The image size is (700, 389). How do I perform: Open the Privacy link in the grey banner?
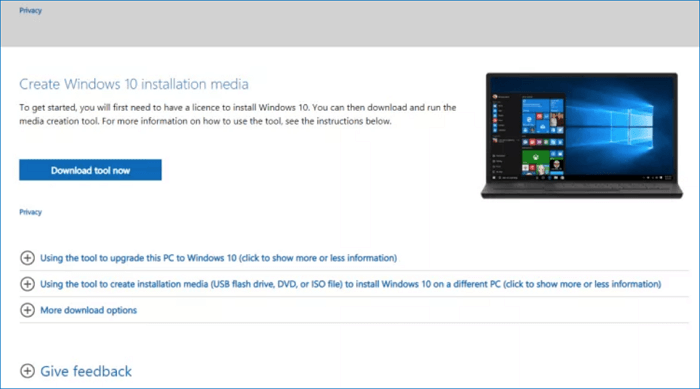click(x=30, y=10)
